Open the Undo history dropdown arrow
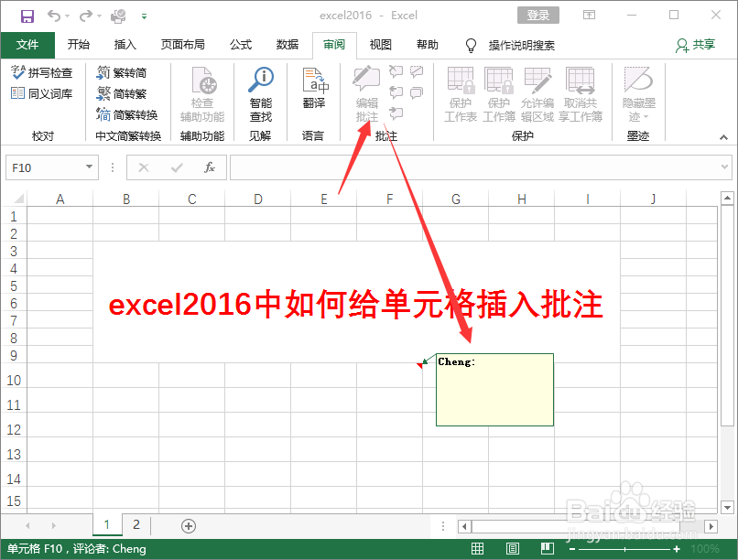 68,16
